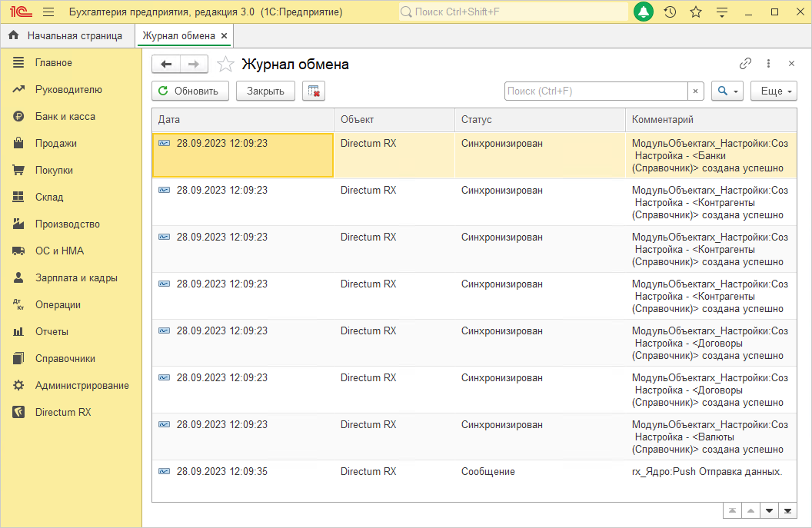Click the notifications bell icon

coord(644,12)
